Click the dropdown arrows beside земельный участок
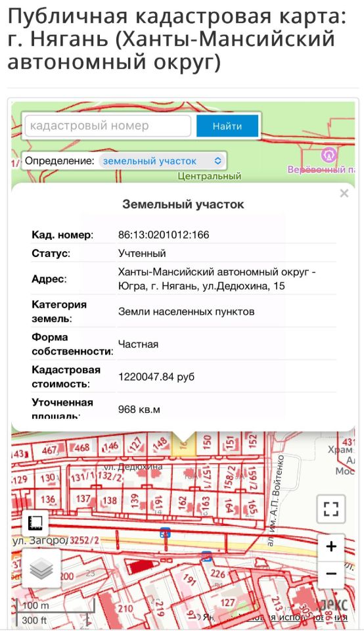The image size is (364, 631). pyautogui.click(x=217, y=161)
